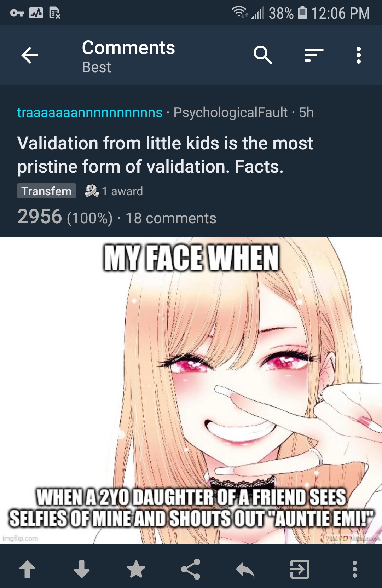Reply to the post with reply arrow
The height and width of the screenshot is (588, 382).
click(x=245, y=570)
